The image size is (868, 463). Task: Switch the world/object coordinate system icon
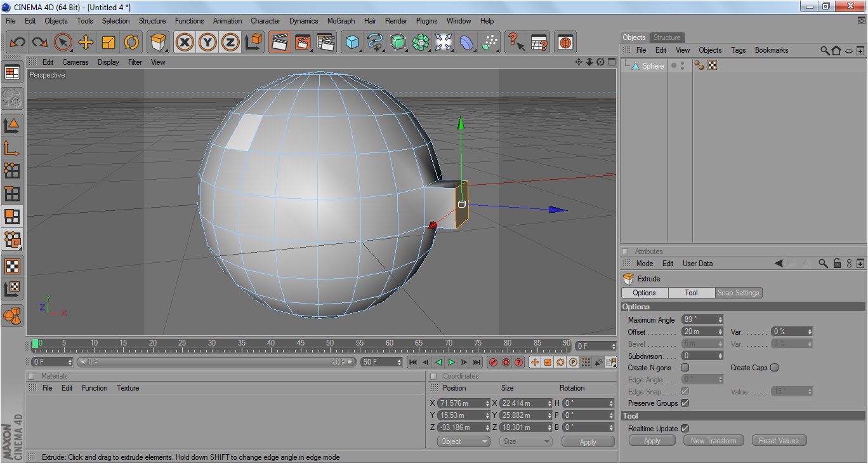click(253, 43)
